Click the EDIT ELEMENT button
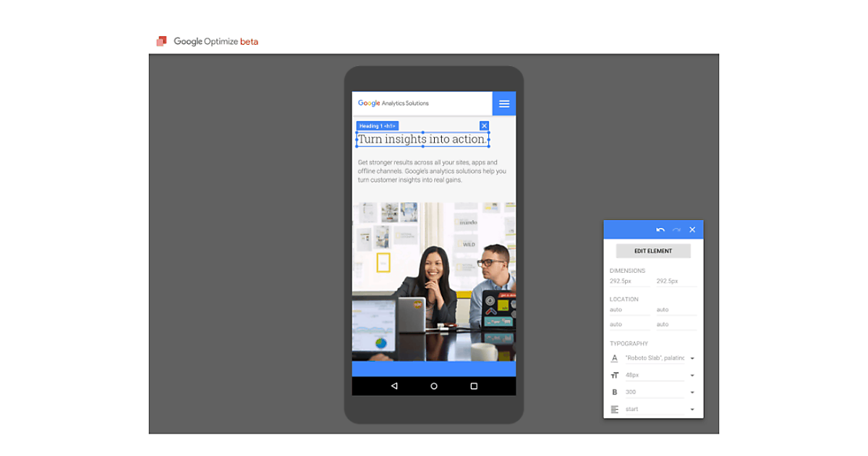Screen dimensions: 868x456 point(653,251)
